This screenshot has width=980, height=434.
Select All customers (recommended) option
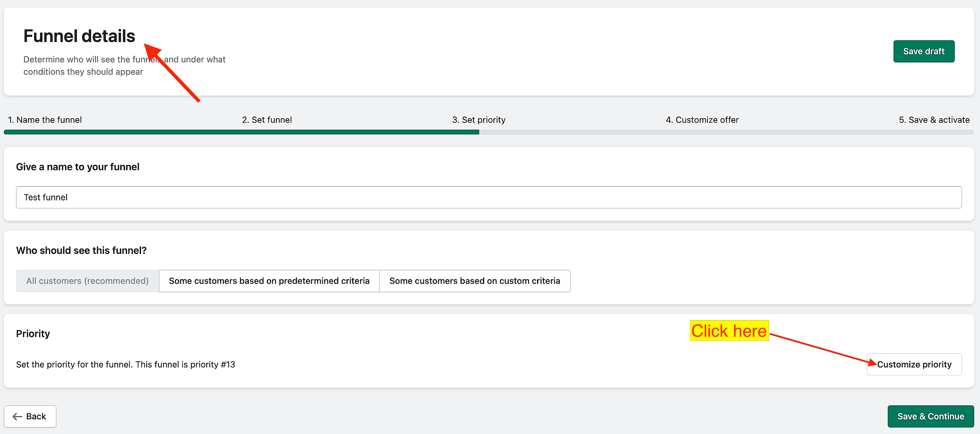tap(87, 281)
